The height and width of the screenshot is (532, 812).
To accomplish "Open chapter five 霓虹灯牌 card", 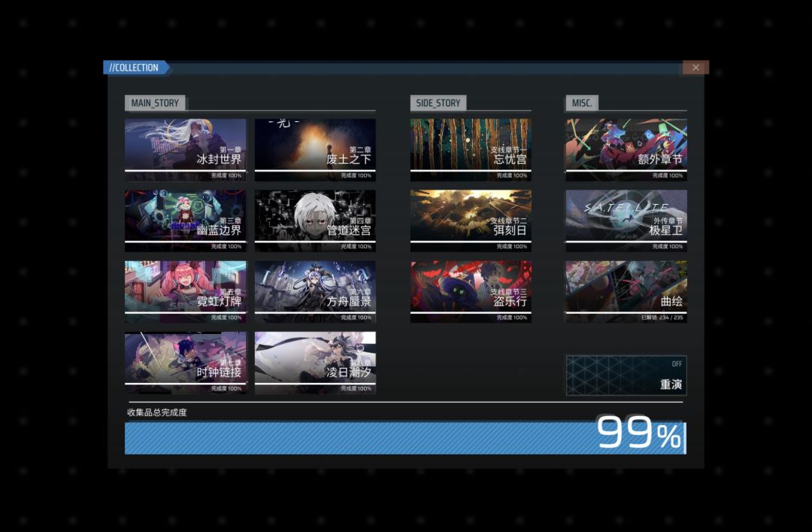I will coord(186,291).
